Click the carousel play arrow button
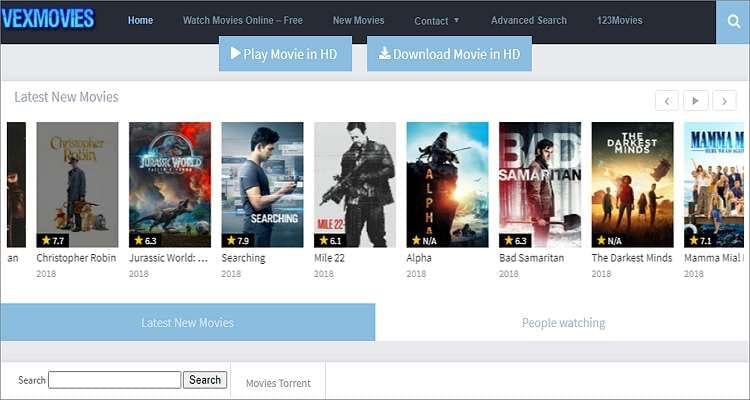Image resolution: width=750 pixels, height=400 pixels. pos(695,100)
